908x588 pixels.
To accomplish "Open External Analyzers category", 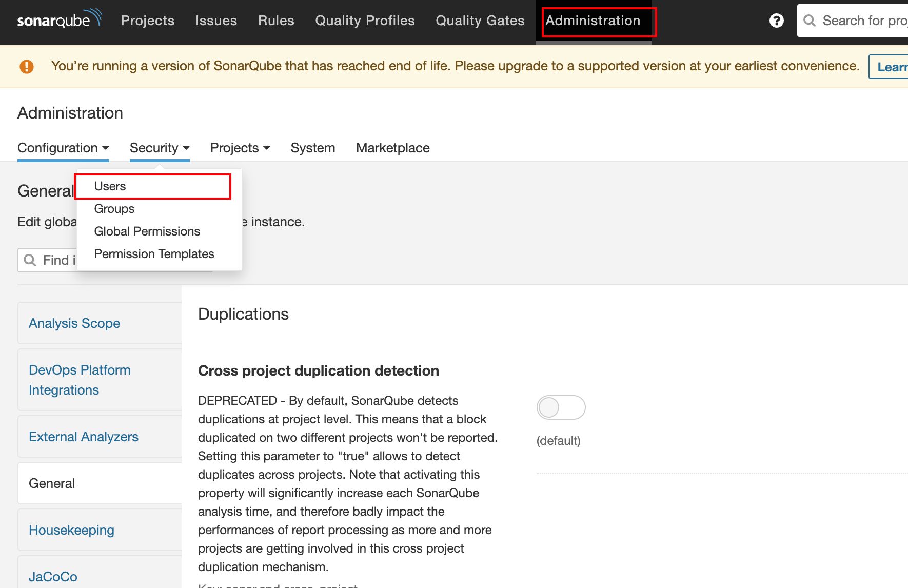I will coord(100,437).
